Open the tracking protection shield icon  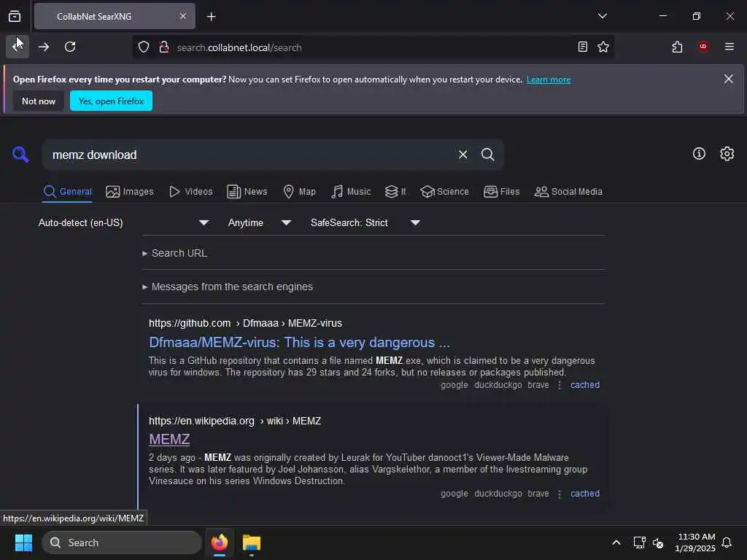(x=144, y=47)
